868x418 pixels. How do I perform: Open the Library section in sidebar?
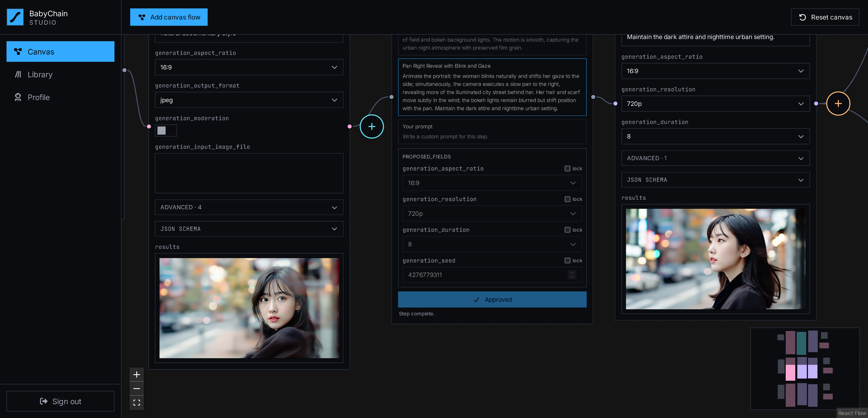pyautogui.click(x=60, y=74)
